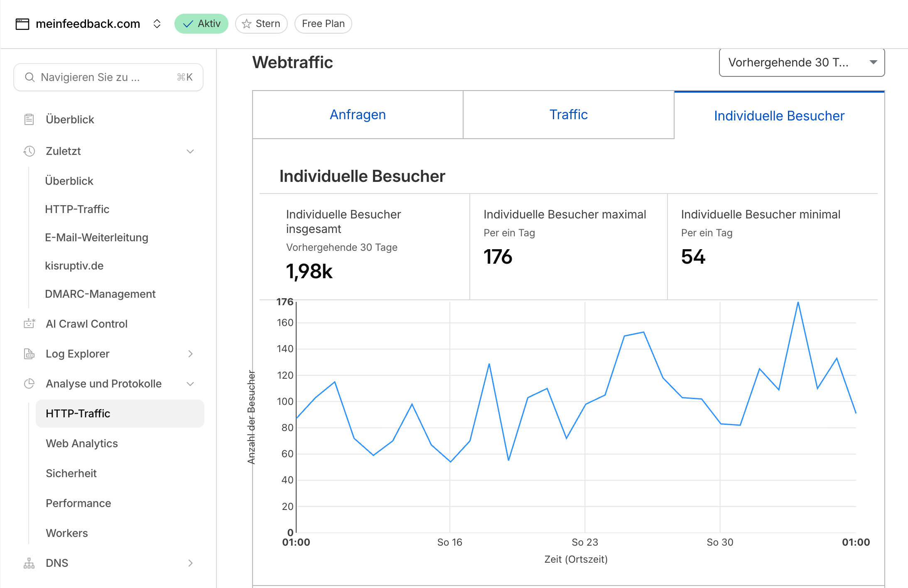Click the 'So 30' x-axis label

tap(720, 542)
